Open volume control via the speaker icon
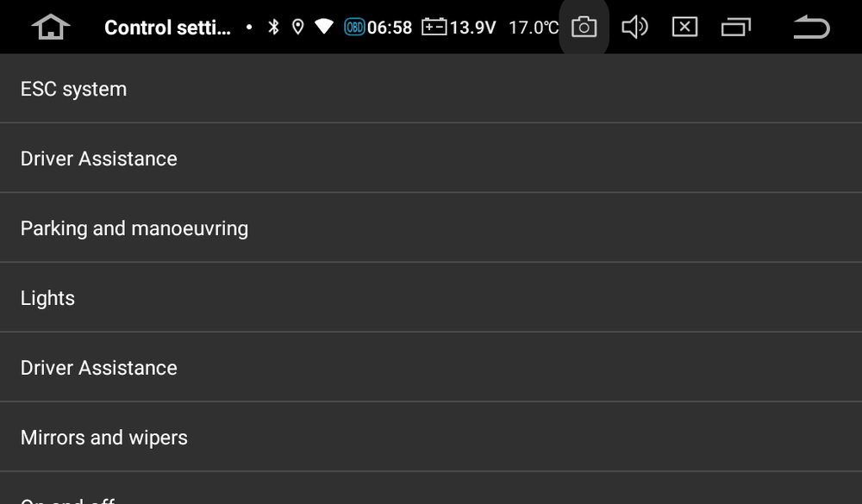Screen dimensions: 862x504 pos(635,27)
